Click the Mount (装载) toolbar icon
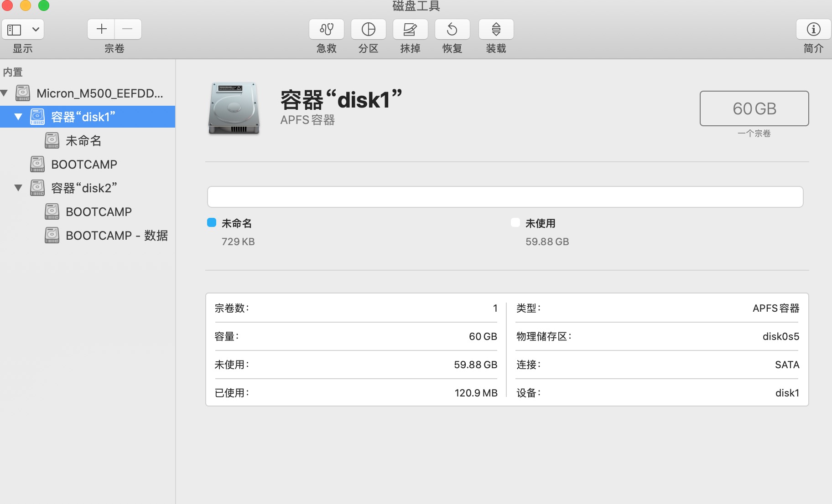The height and width of the screenshot is (504, 832). tap(496, 30)
